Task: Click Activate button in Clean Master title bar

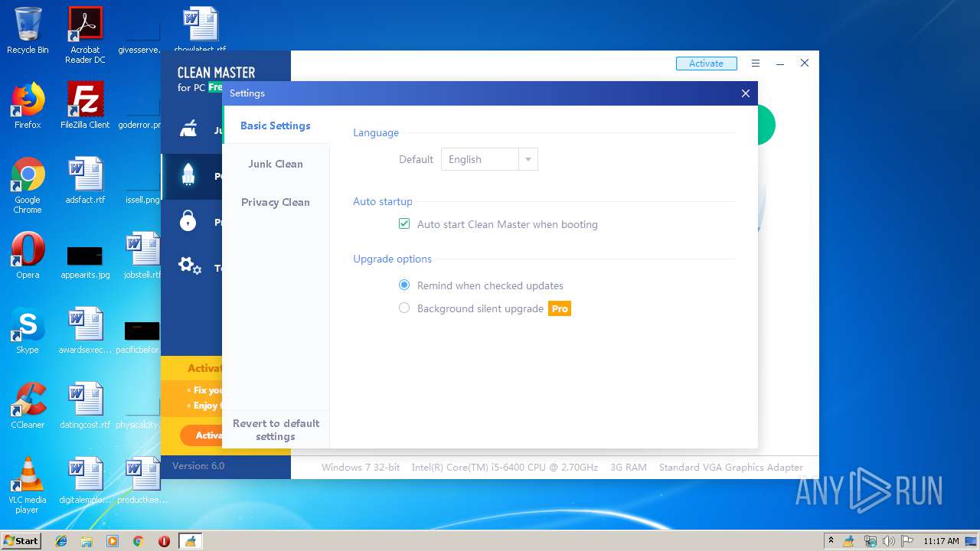Action: click(706, 64)
